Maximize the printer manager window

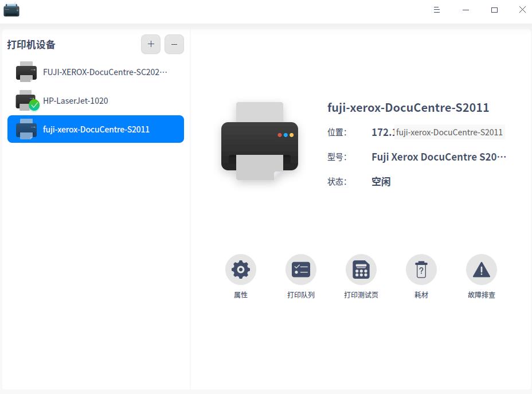coord(494,10)
